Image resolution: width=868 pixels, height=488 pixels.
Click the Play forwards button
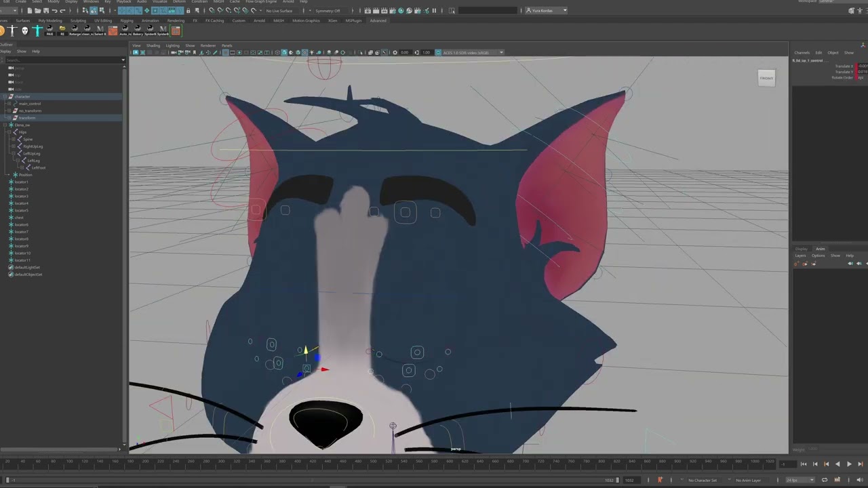849,464
